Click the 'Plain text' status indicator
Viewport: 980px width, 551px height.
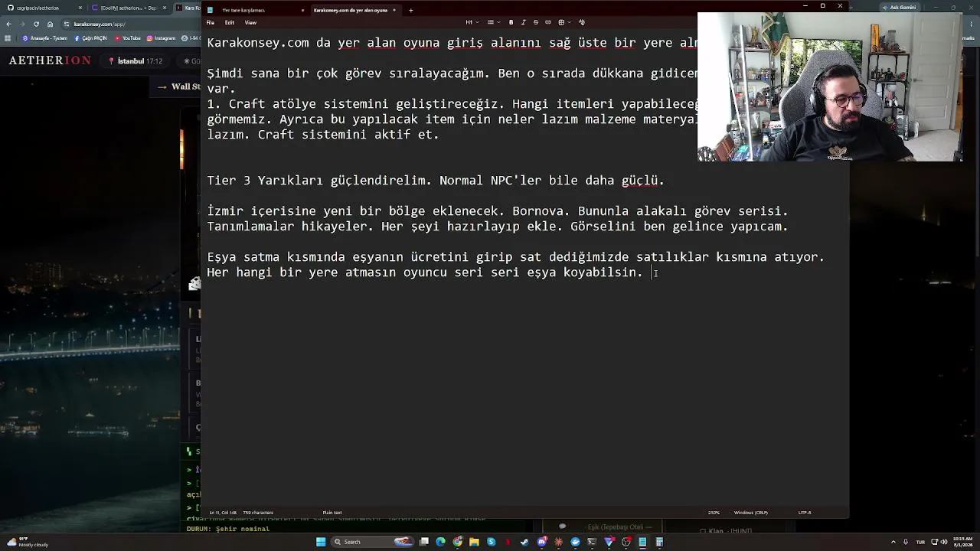point(332,513)
